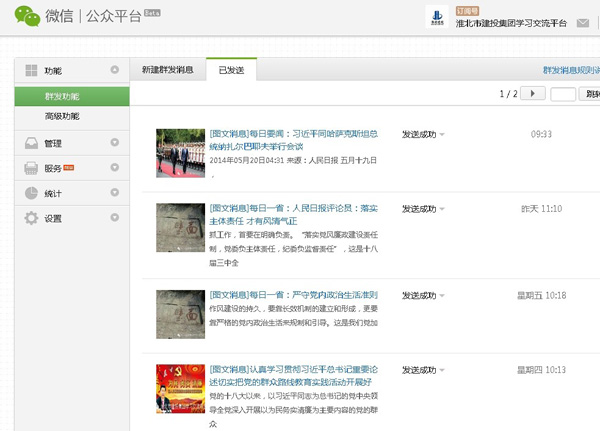Go to next page with arrow button

pyautogui.click(x=534, y=94)
